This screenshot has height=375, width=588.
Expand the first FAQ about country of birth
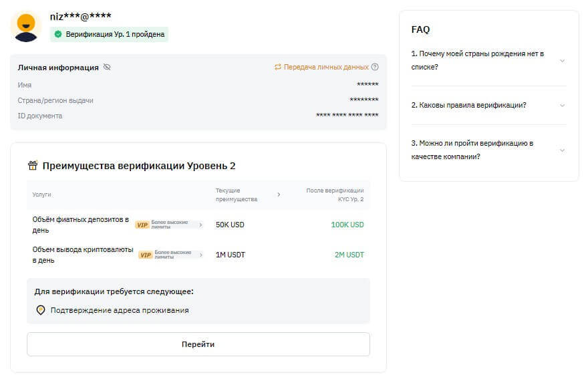pos(488,60)
